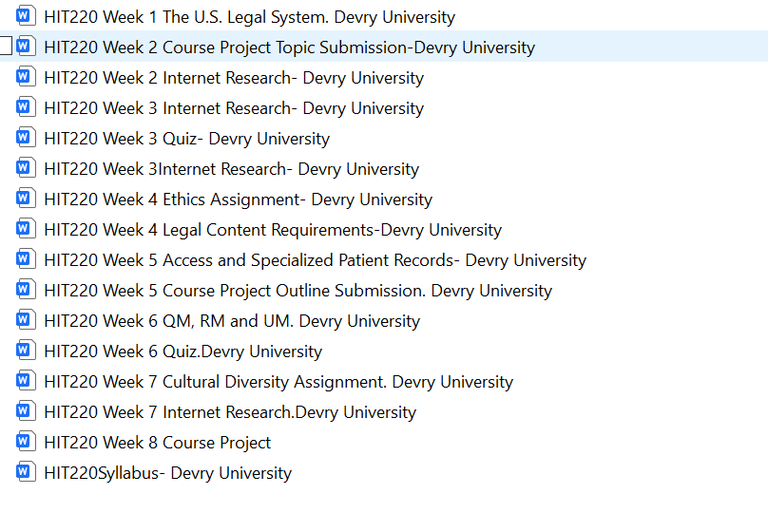Select file name HIT220 Week 2 Course Project Topic Submission

click(290, 47)
